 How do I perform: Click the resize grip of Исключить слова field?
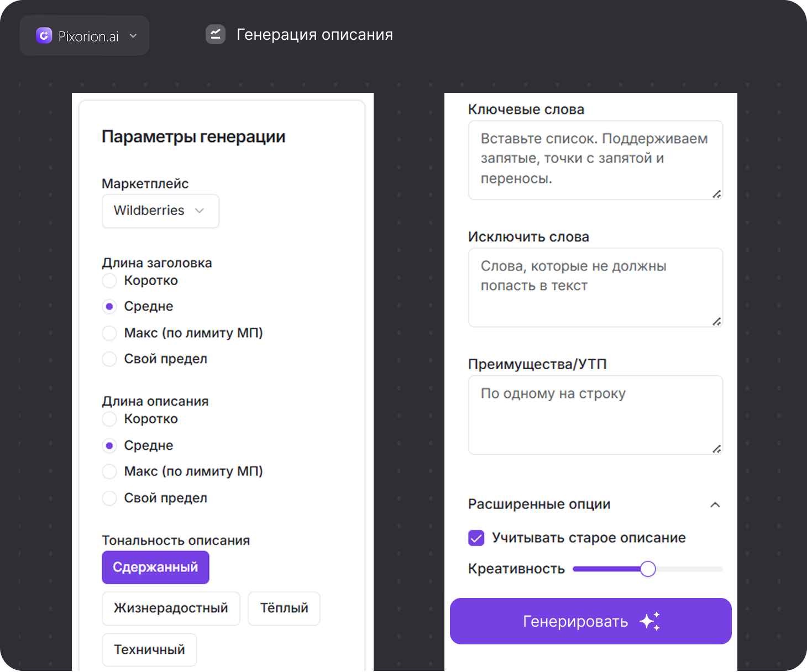pos(717,322)
